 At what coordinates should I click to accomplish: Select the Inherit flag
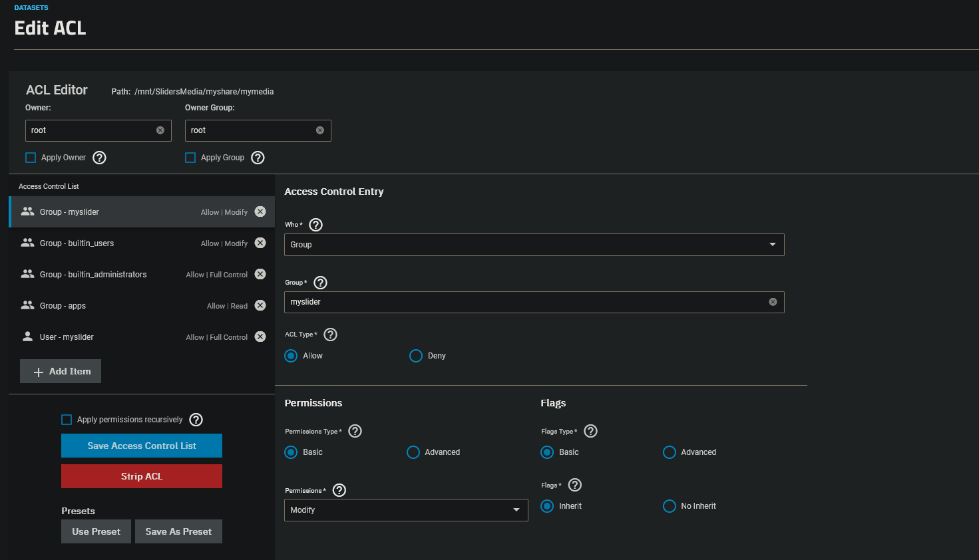click(547, 506)
